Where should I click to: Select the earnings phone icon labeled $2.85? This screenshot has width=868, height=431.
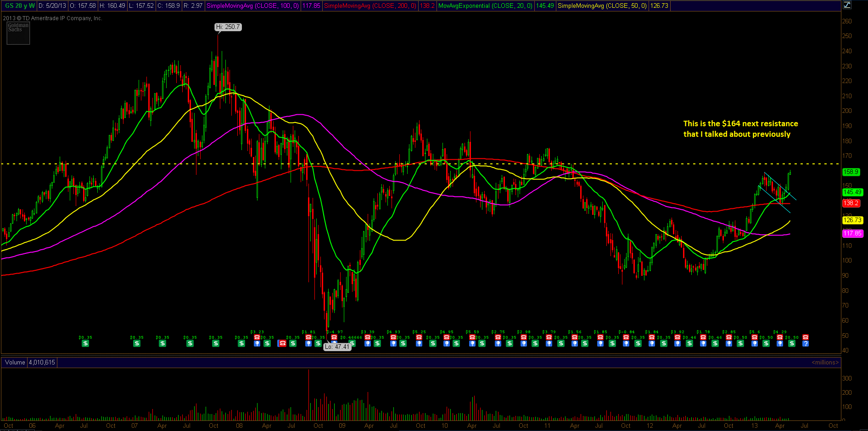(729, 337)
